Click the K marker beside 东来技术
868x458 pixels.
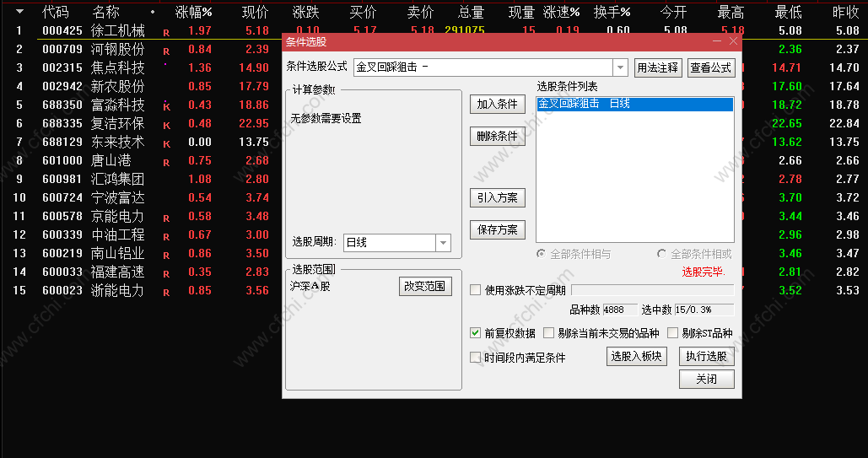pos(167,144)
